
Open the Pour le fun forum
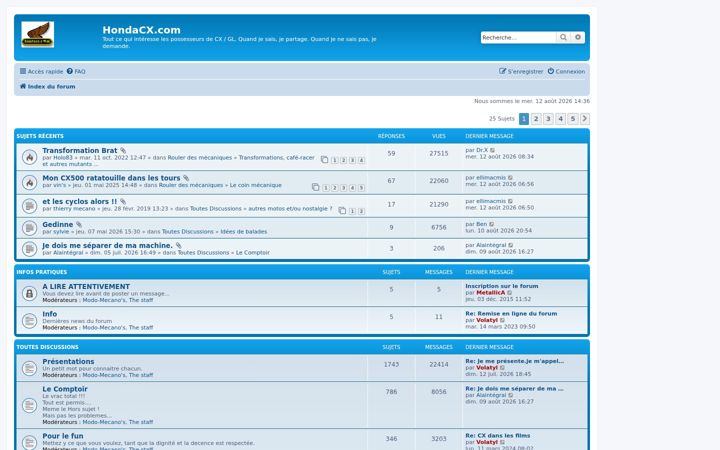[x=63, y=436]
